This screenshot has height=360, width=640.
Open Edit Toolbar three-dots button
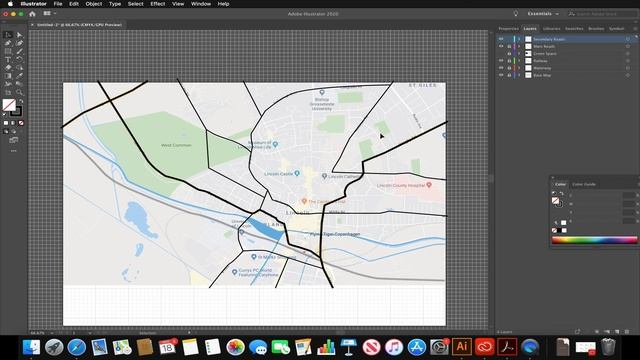coord(13,151)
